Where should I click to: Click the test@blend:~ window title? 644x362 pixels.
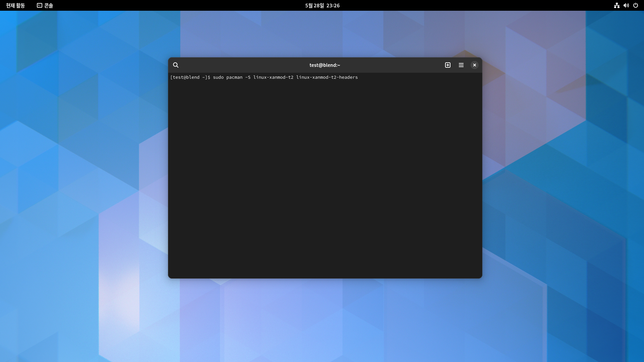point(325,65)
